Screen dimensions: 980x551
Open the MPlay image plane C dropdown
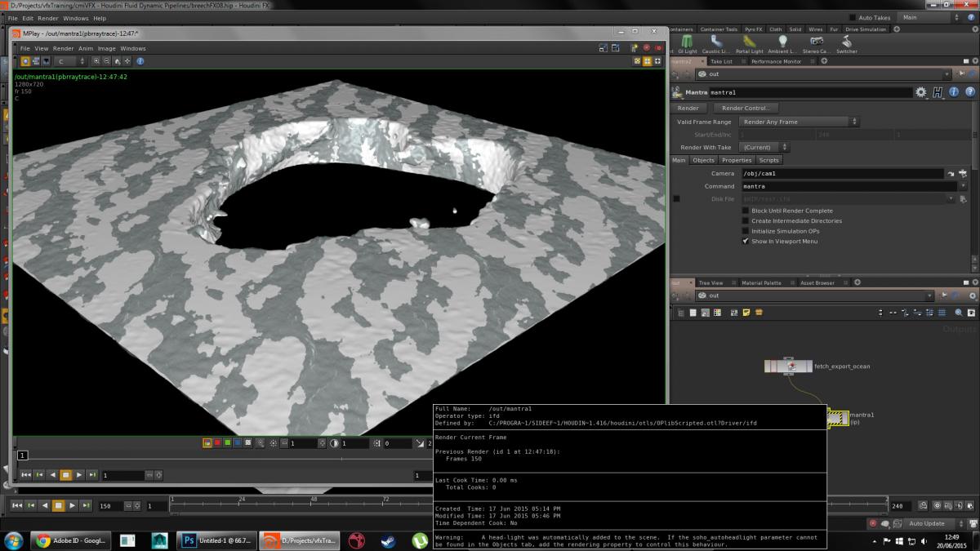click(70, 61)
